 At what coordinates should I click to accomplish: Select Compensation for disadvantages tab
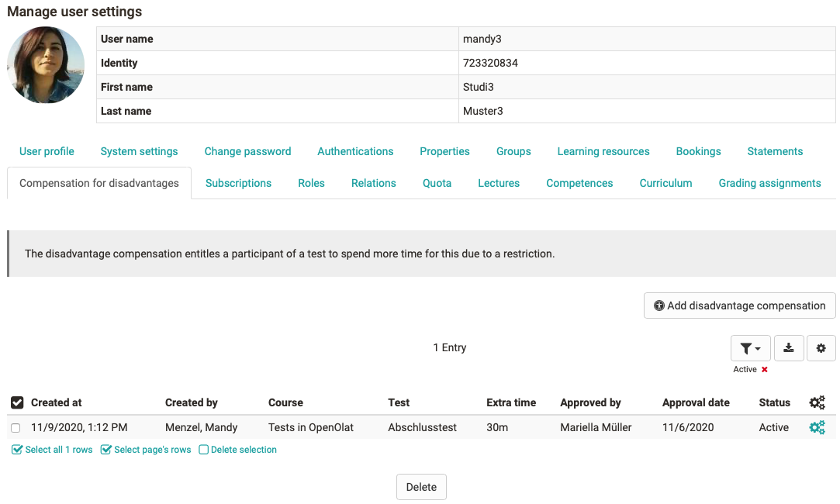click(99, 183)
